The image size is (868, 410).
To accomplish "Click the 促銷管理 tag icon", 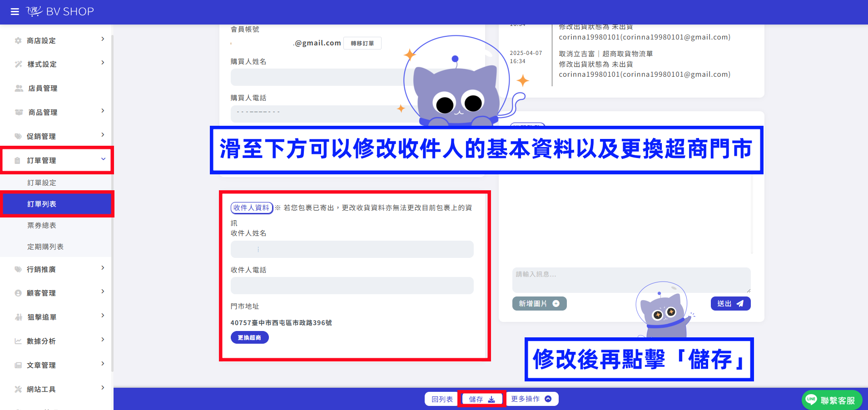I will click(18, 136).
